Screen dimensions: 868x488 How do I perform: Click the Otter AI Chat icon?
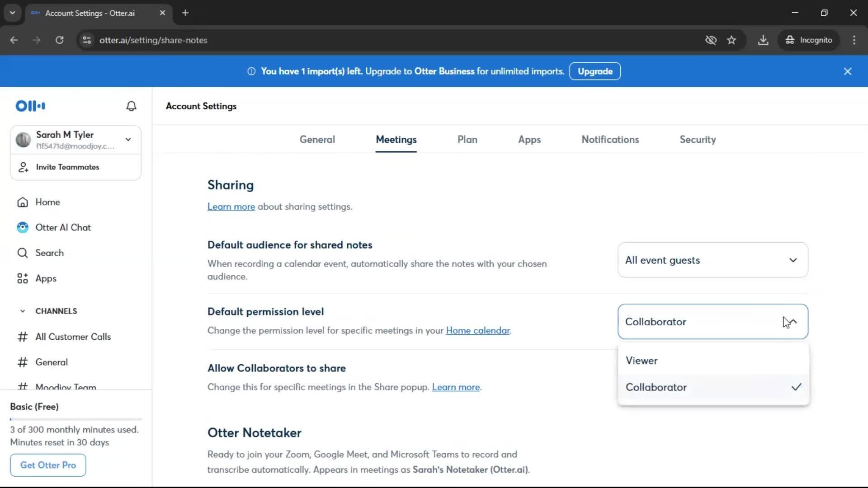pos(23,227)
